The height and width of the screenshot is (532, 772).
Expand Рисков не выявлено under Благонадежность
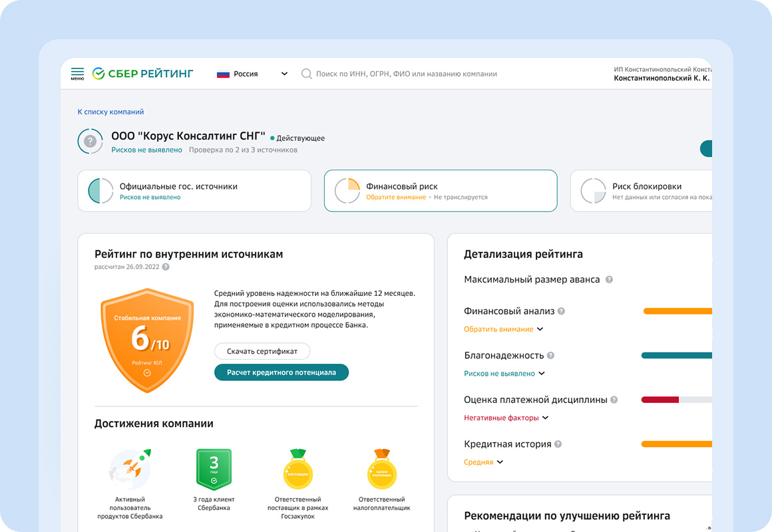click(504, 374)
